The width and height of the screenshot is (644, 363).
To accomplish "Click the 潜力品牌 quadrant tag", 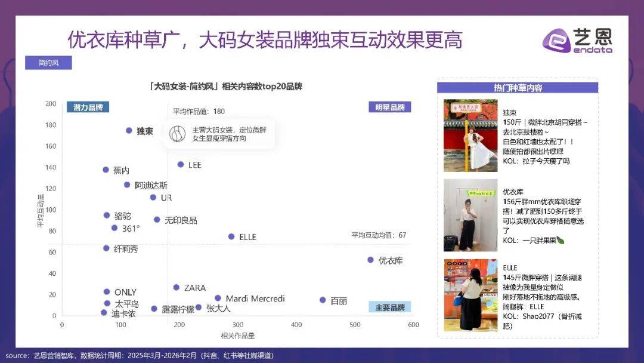I will pos(88,107).
